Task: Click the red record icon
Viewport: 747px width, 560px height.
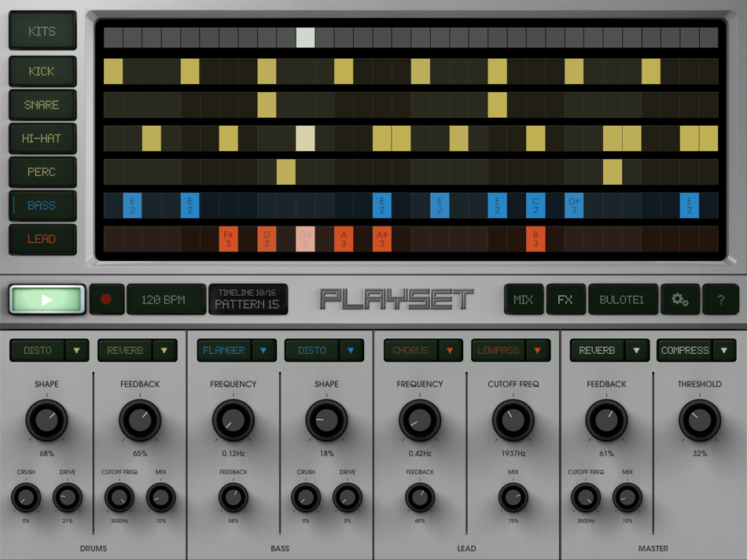Action: (x=107, y=299)
